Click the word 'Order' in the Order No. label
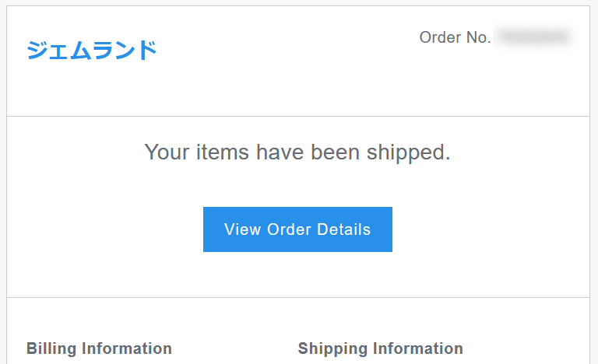 pyautogui.click(x=440, y=37)
